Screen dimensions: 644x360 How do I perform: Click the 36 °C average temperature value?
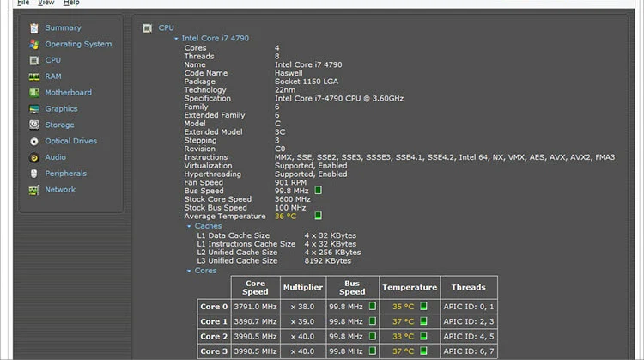click(x=285, y=217)
